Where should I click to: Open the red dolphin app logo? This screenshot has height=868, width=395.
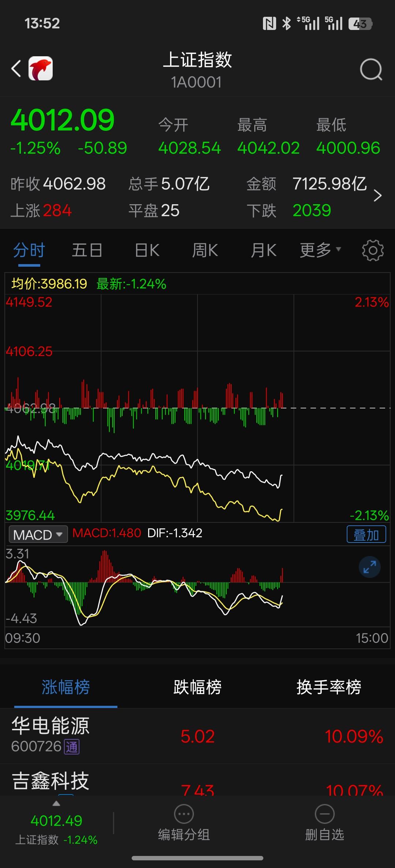pos(41,68)
